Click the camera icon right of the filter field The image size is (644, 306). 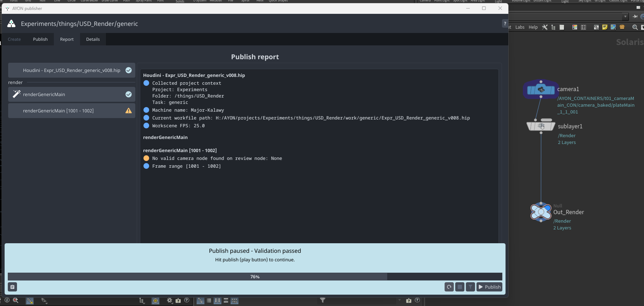pyautogui.click(x=409, y=300)
